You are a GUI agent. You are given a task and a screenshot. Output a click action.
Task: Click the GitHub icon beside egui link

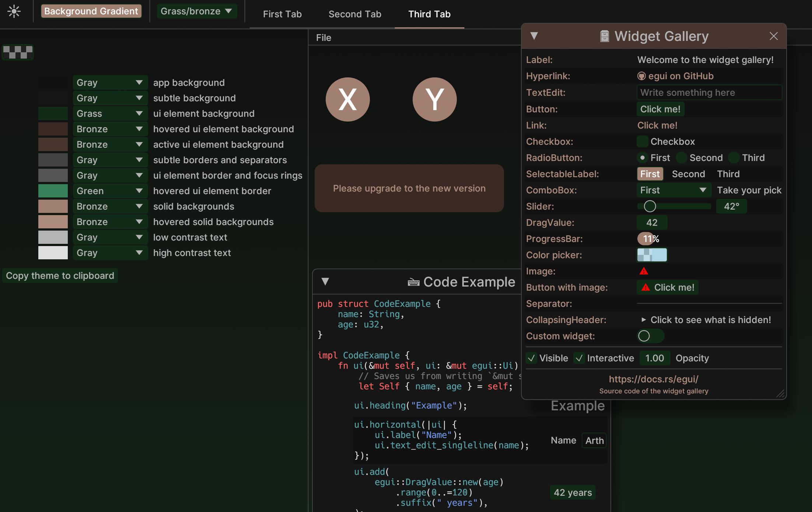tap(641, 76)
